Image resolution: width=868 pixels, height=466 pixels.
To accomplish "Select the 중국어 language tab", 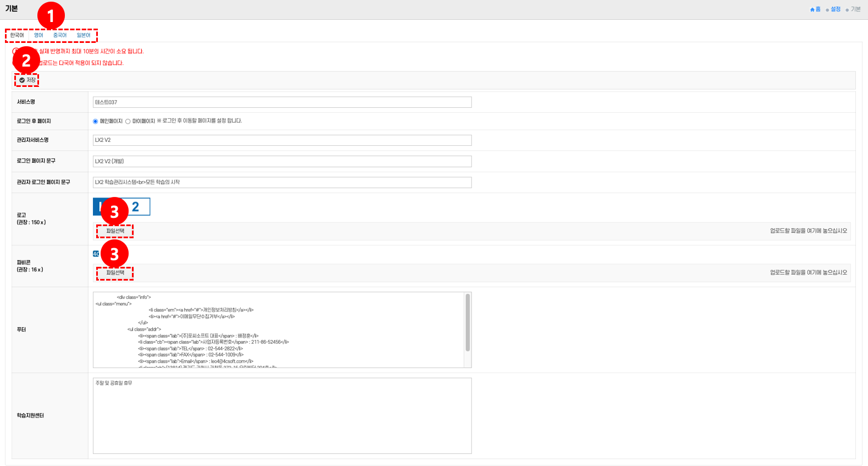I will 60,35.
